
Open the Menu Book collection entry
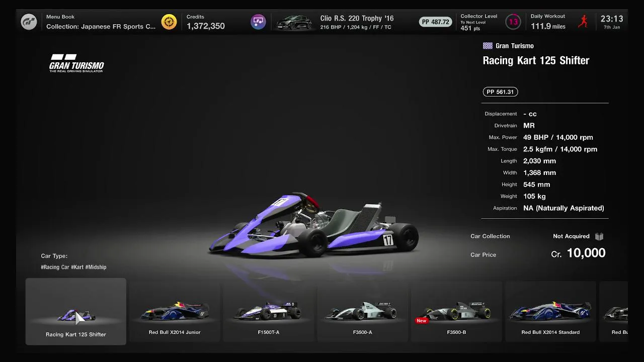(x=101, y=22)
